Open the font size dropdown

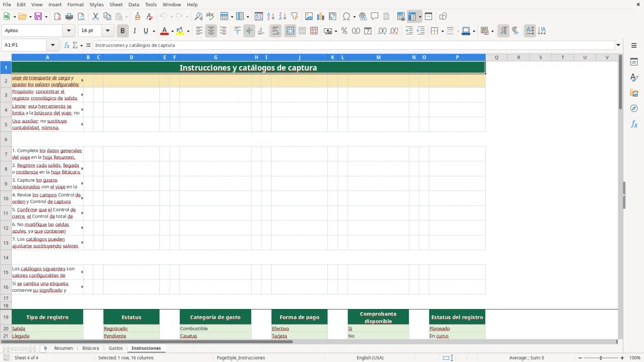coord(107,31)
